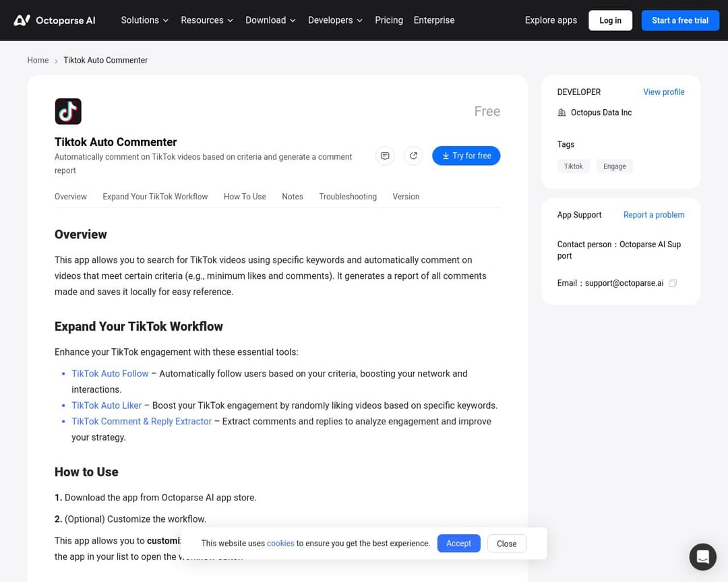Select the Engage tag
728x582 pixels.
coord(614,166)
